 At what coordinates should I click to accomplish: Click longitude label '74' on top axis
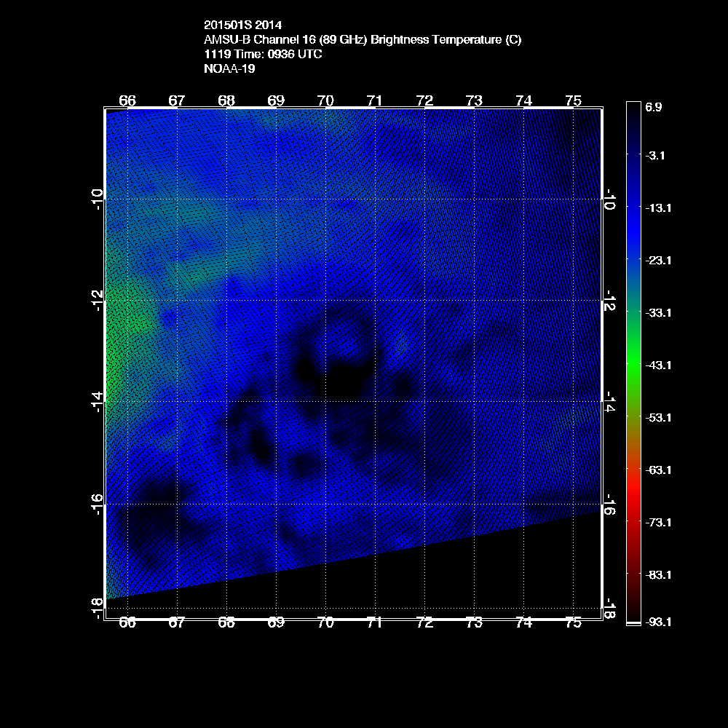click(x=523, y=100)
